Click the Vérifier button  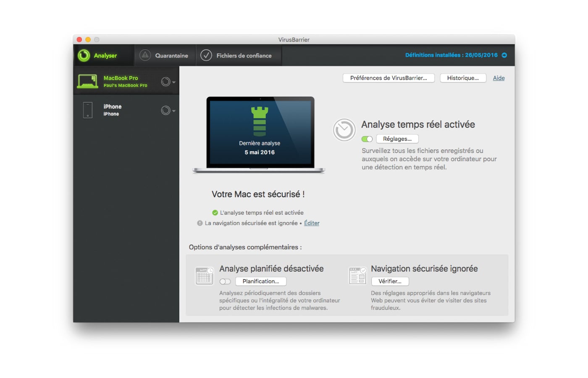[390, 281]
